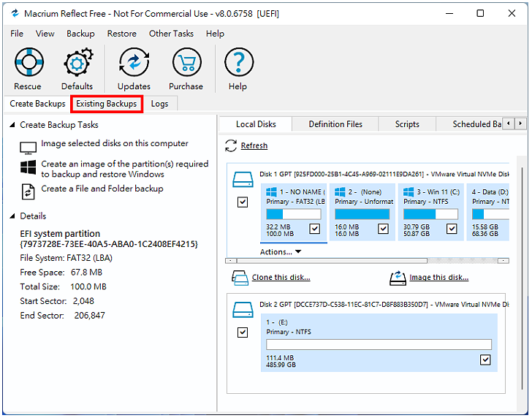Click the Refresh link
532x418 pixels.
point(254,146)
